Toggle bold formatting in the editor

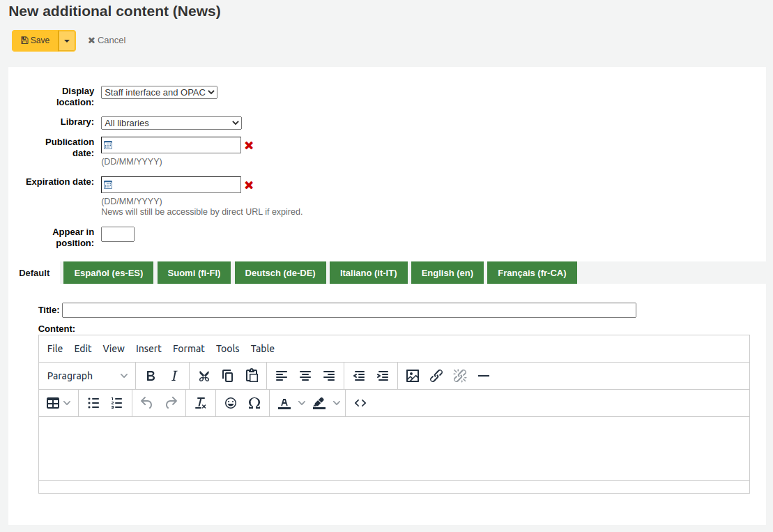pyautogui.click(x=151, y=377)
